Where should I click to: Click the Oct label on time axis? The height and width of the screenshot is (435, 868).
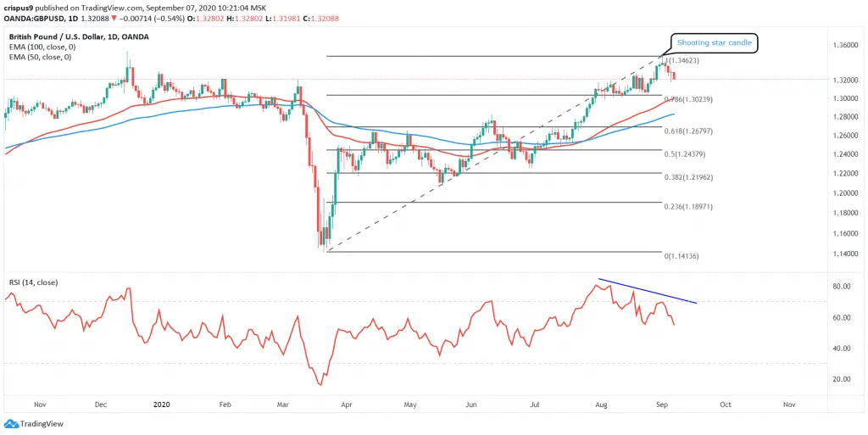click(726, 404)
